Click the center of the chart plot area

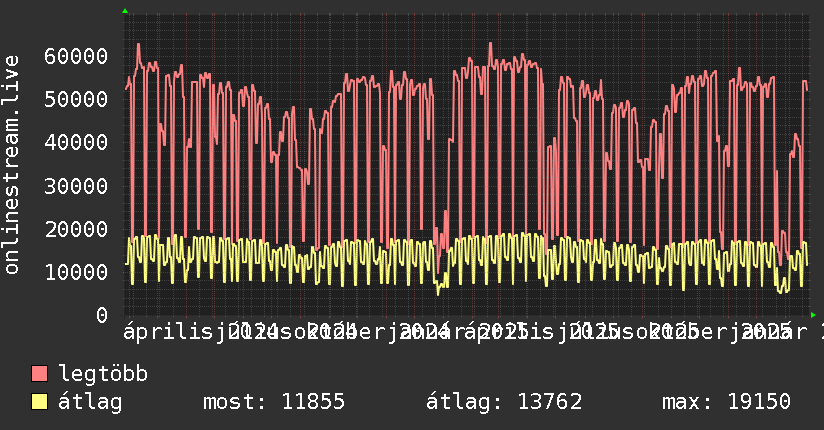466,164
